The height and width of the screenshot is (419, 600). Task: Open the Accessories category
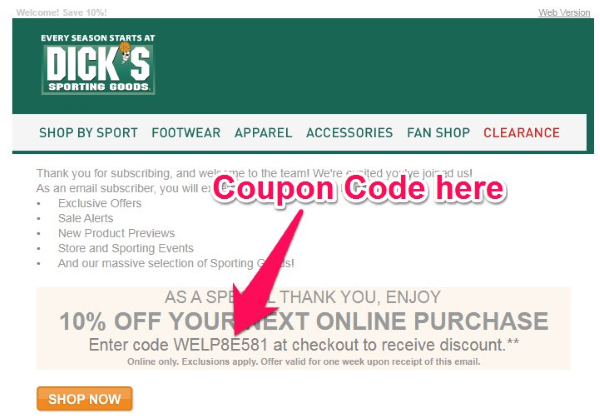[x=349, y=132]
